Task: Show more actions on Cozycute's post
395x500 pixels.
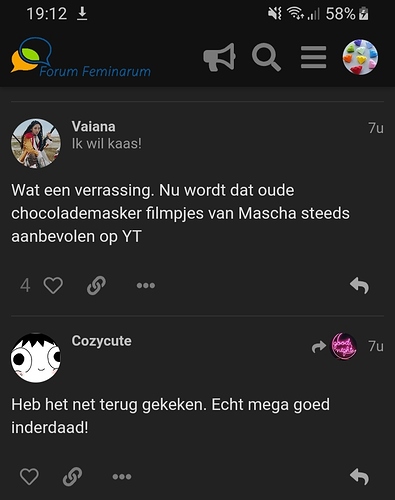Action: pos(122,477)
